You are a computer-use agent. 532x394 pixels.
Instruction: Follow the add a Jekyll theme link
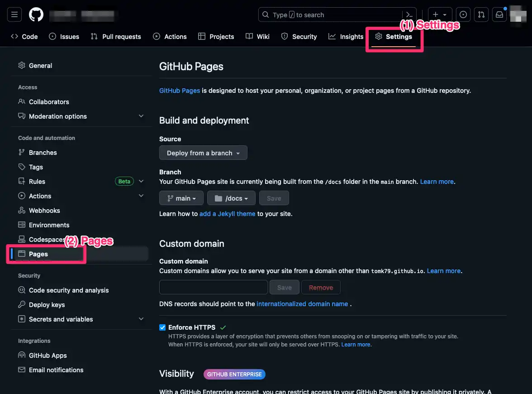click(227, 214)
